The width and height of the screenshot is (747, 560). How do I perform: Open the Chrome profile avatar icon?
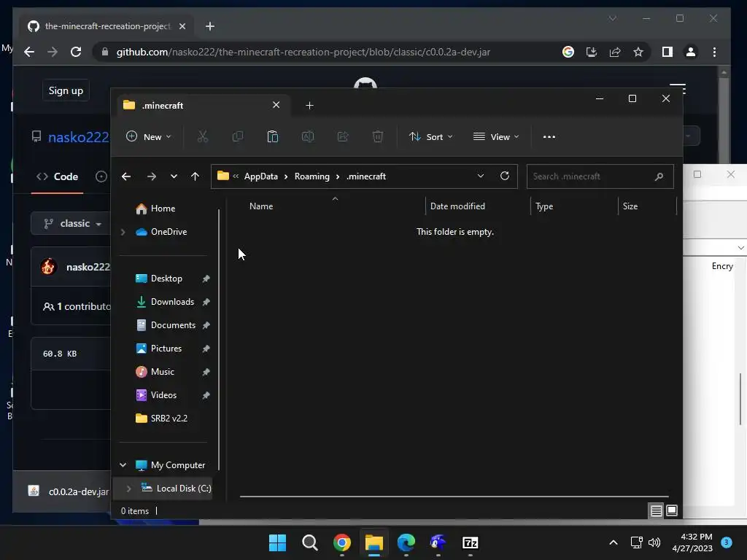[691, 52]
